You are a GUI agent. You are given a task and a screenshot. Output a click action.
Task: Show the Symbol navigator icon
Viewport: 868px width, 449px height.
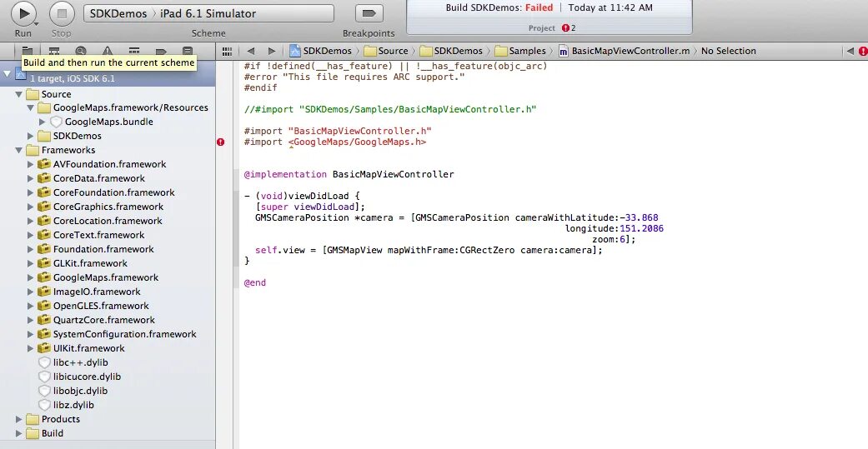[x=54, y=51]
